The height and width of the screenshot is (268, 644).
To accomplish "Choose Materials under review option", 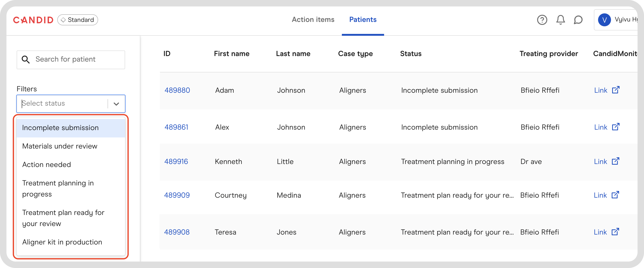I will click(60, 146).
